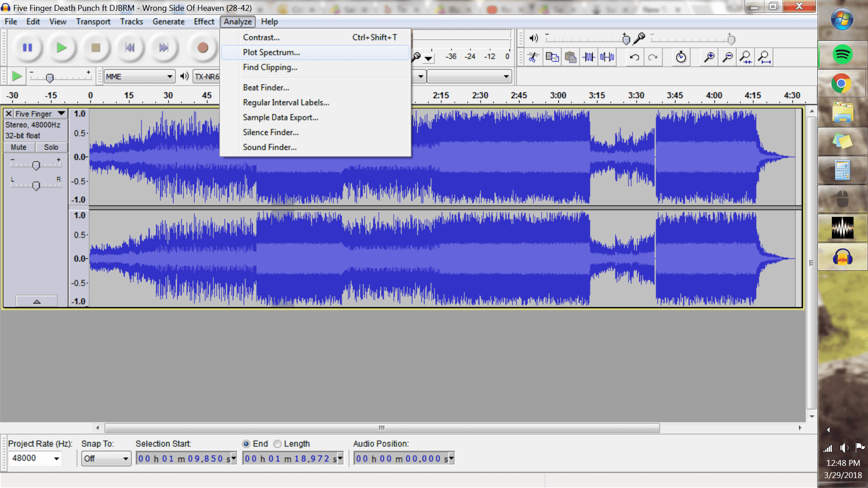Image resolution: width=868 pixels, height=488 pixels.
Task: Stop playback with the Stop button
Action: tap(95, 47)
